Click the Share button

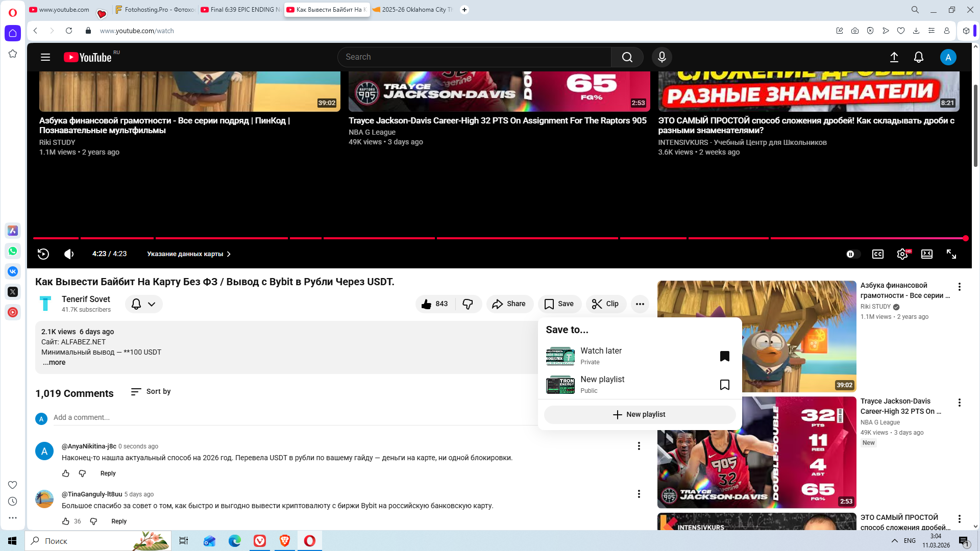(x=509, y=304)
